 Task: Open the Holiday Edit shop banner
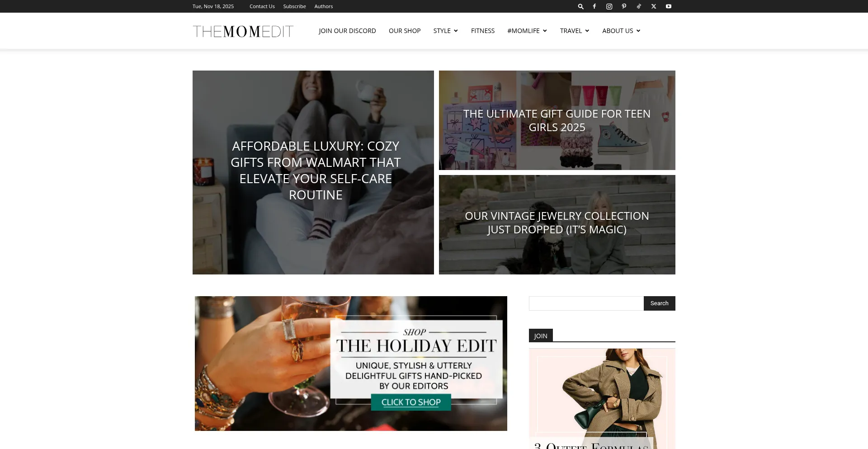coord(351,364)
